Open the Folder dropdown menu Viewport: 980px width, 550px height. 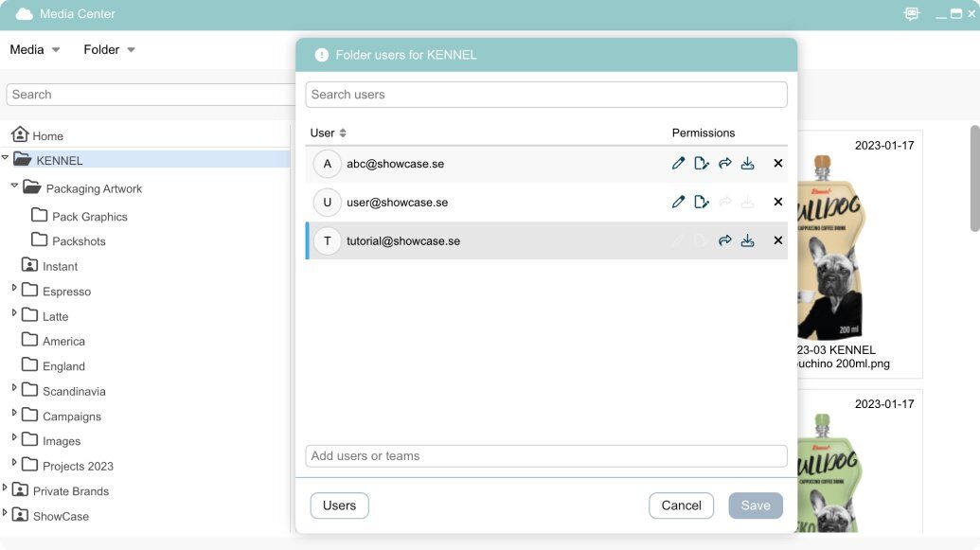pos(110,49)
